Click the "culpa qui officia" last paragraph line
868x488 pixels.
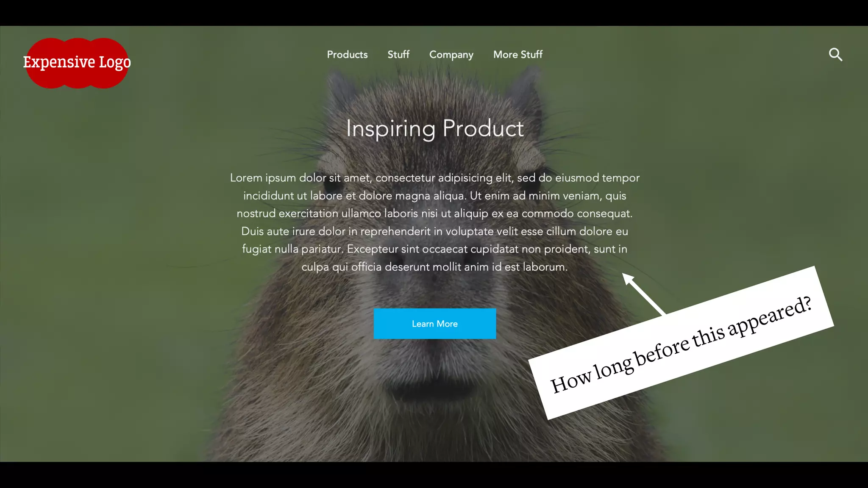[x=434, y=267]
